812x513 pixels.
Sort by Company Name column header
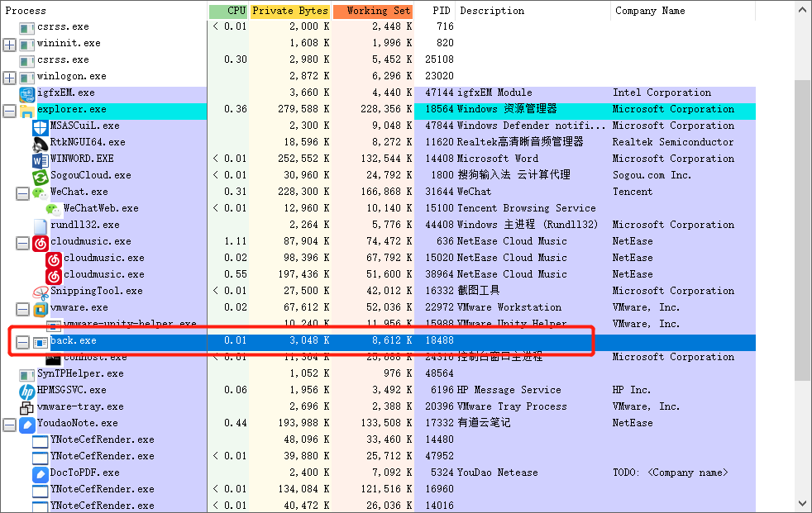[x=683, y=11]
